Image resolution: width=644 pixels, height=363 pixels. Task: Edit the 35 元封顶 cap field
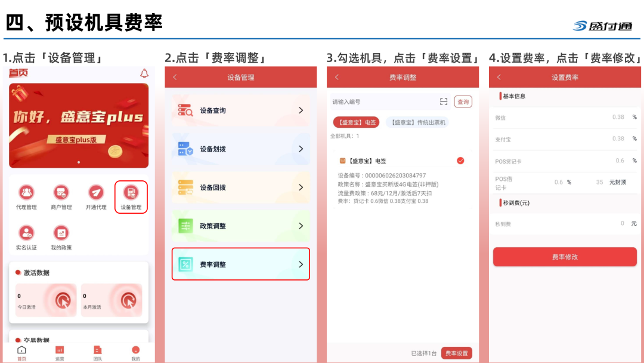pyautogui.click(x=599, y=182)
